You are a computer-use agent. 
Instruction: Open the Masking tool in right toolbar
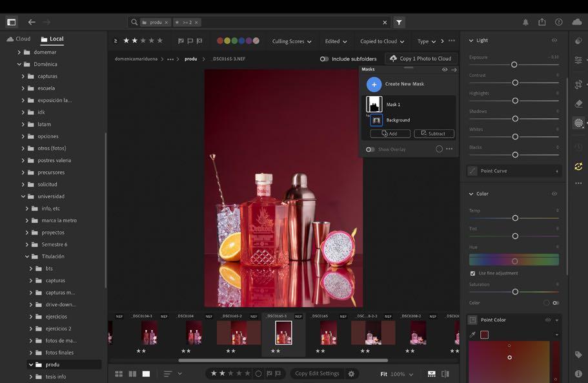pyautogui.click(x=578, y=123)
